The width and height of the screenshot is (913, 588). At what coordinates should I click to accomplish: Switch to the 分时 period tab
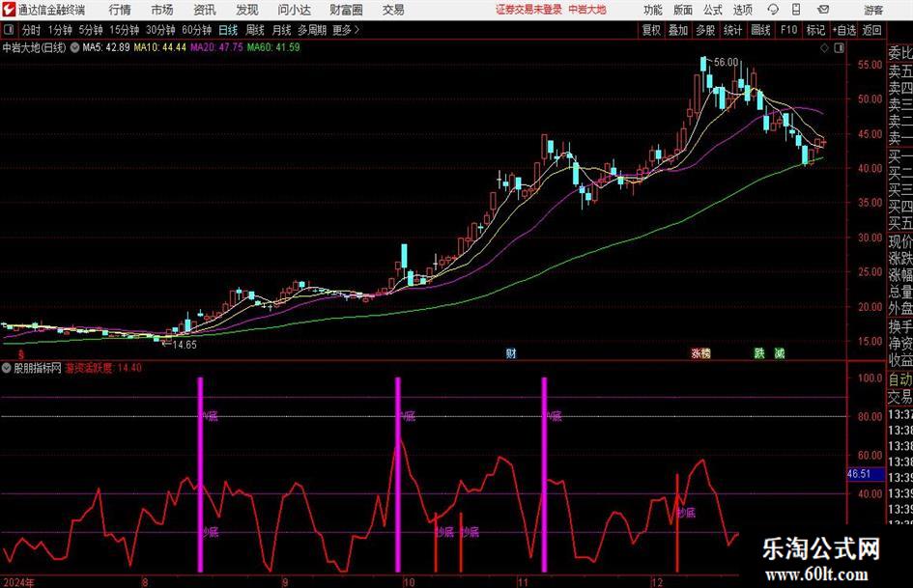31,30
